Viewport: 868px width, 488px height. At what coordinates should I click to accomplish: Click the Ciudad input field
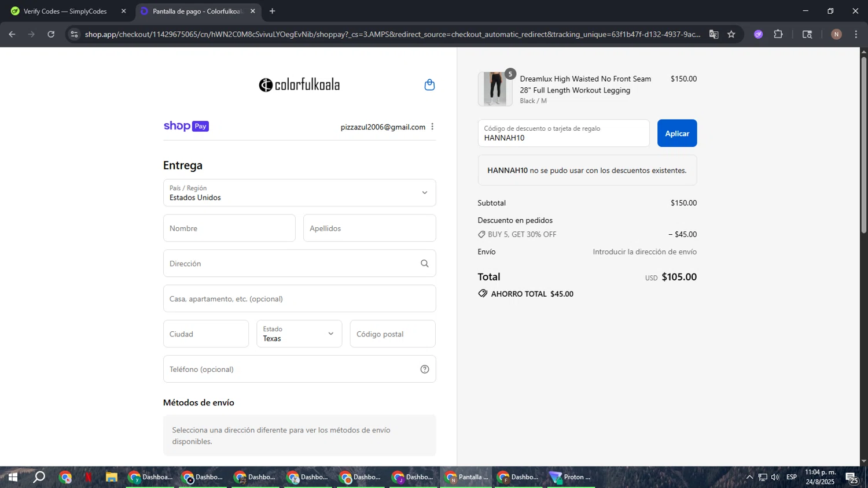coord(206,334)
